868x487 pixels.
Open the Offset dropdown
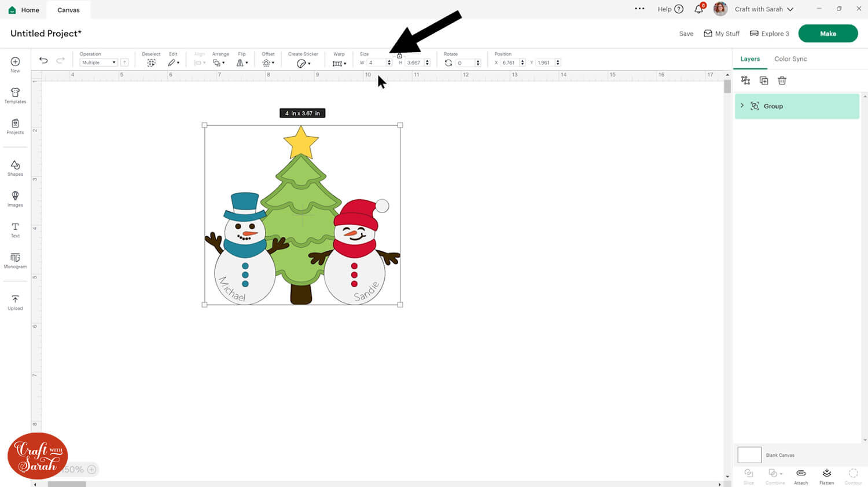click(268, 63)
